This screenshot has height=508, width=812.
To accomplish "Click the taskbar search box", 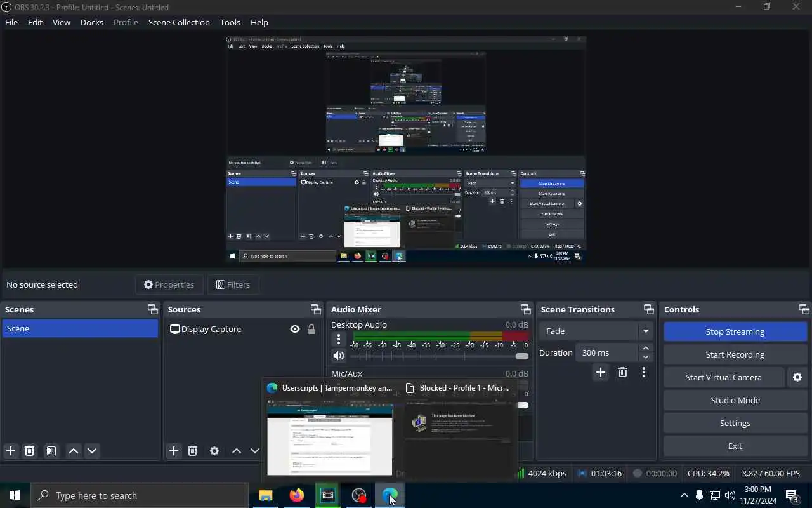I will (140, 495).
